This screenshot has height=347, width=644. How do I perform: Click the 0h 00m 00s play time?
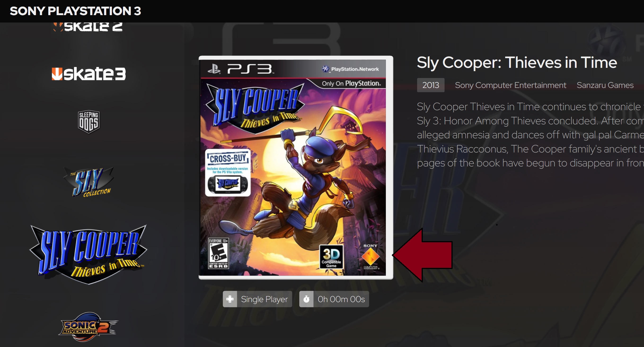341,299
